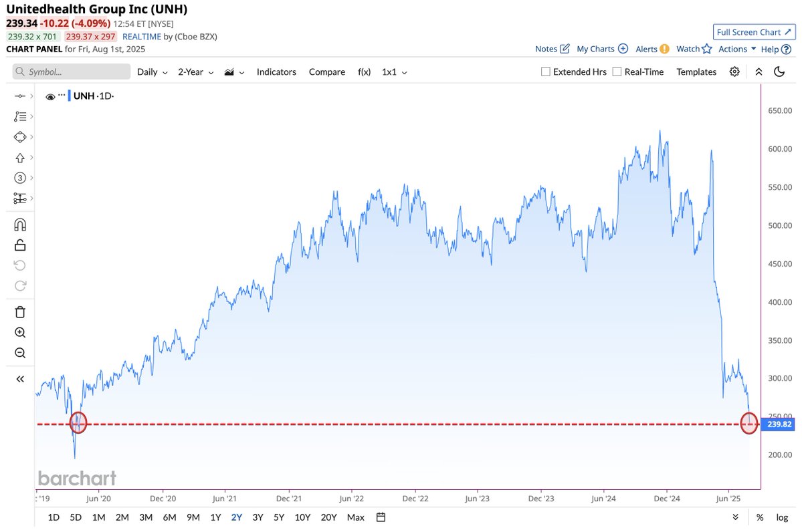Select the 3M time range
Viewport: 802px width, 532px height.
(x=146, y=518)
